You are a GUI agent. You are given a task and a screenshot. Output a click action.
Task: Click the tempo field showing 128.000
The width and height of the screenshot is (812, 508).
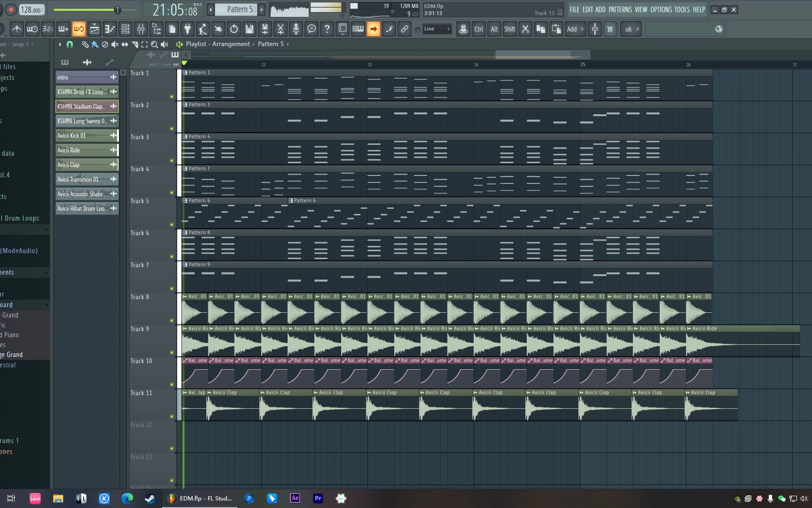click(x=31, y=10)
